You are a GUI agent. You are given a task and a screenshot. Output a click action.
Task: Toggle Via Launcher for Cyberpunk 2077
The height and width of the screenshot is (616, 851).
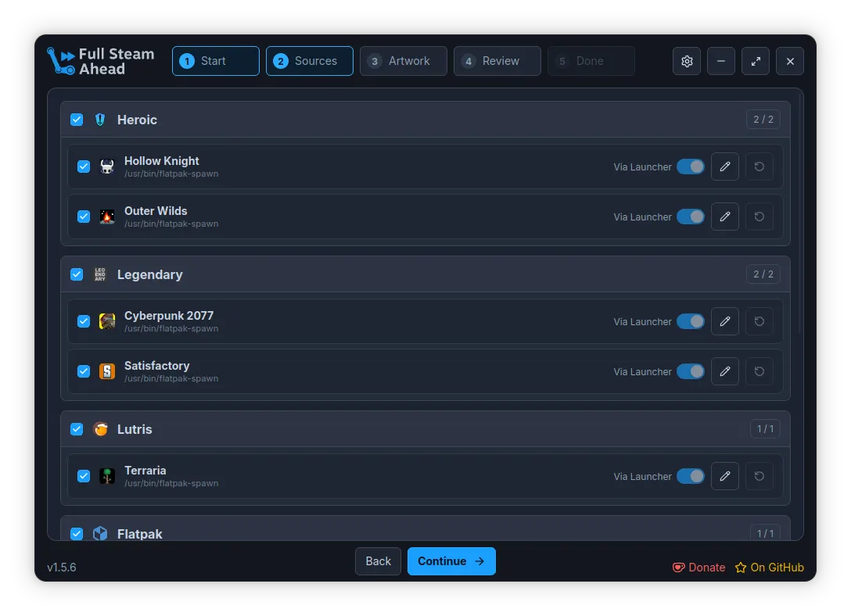click(691, 321)
